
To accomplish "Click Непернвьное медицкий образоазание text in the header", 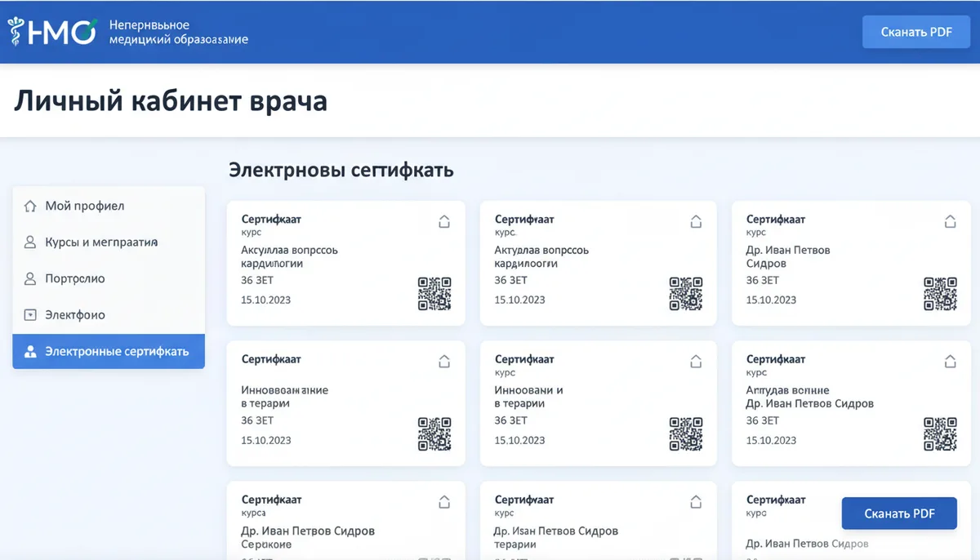I will click(x=178, y=33).
